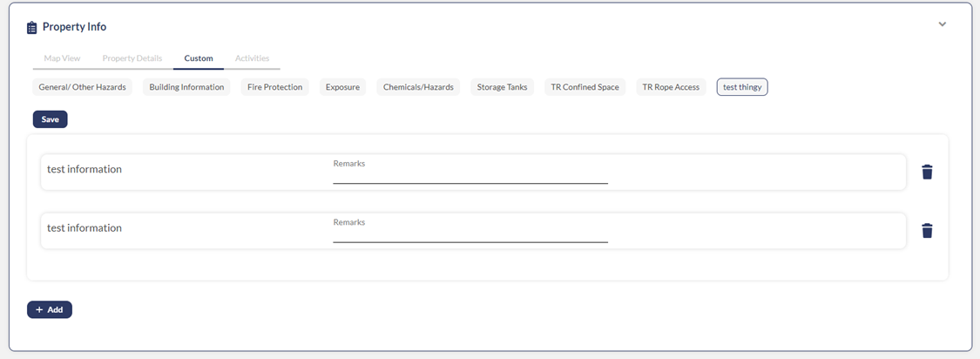
Task: Click the Property Info clipboard icon
Action: coord(32,28)
